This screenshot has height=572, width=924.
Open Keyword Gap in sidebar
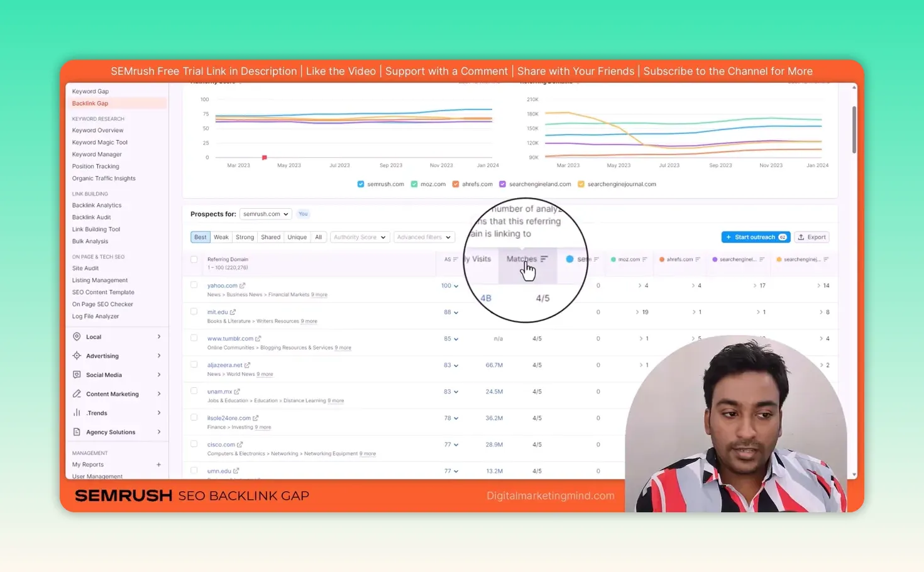(x=90, y=91)
